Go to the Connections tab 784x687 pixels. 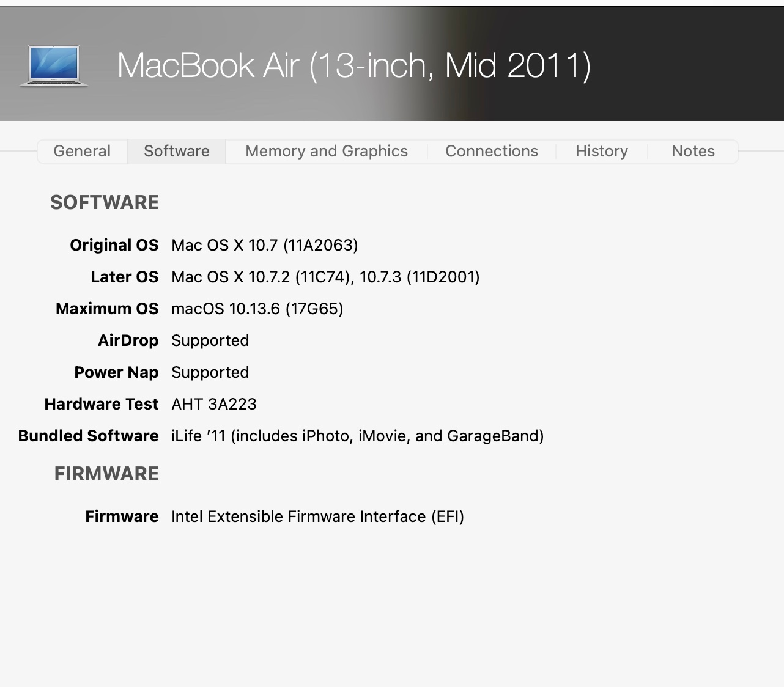click(492, 151)
